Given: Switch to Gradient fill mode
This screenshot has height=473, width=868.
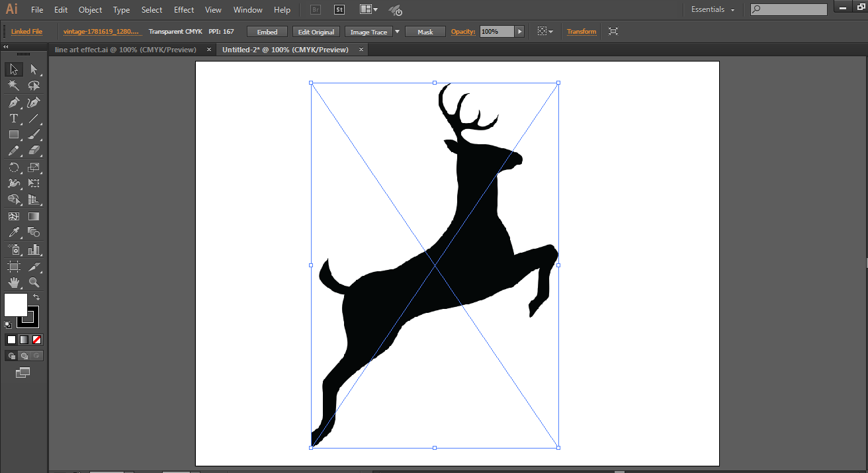Looking at the screenshot, I should click(24, 339).
